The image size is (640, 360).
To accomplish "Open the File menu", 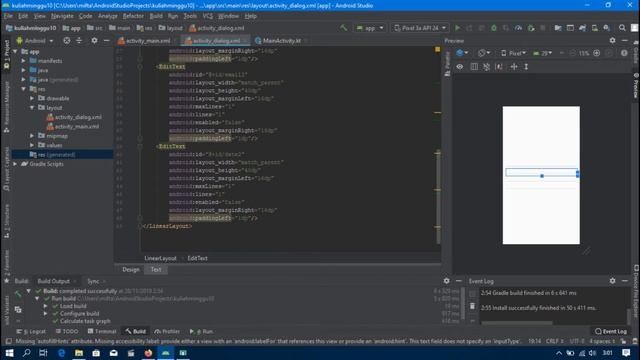I will tap(8, 16).
